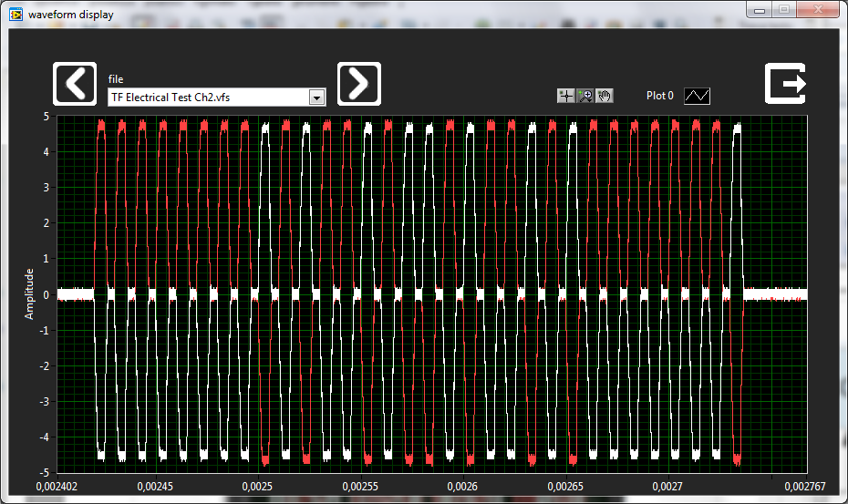The image size is (848, 504).
Task: Open Plot 0 legend style icon
Action: 698,96
